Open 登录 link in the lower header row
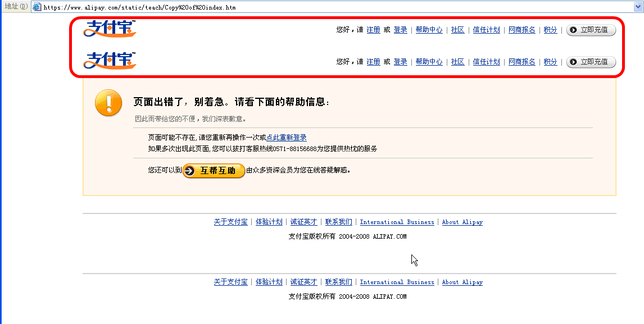This screenshot has height=324, width=644. coord(401,62)
